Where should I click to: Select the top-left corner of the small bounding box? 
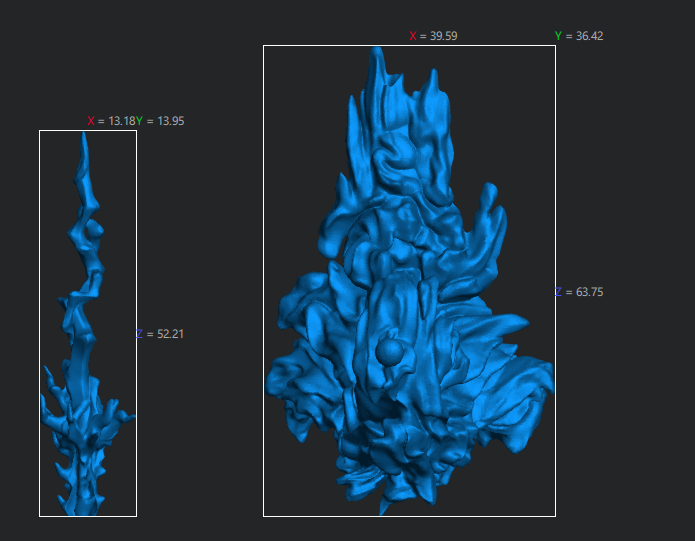pos(40,131)
